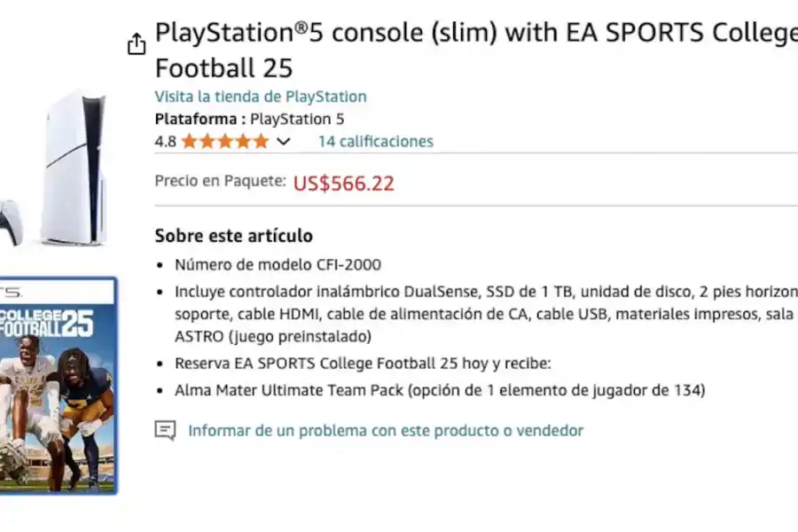This screenshot has width=798, height=532.
Task: Click the speech bubble report icon
Action: 164,430
